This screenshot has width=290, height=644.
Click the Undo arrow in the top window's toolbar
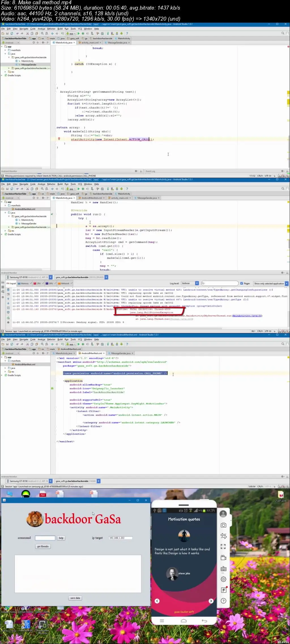point(18,34)
